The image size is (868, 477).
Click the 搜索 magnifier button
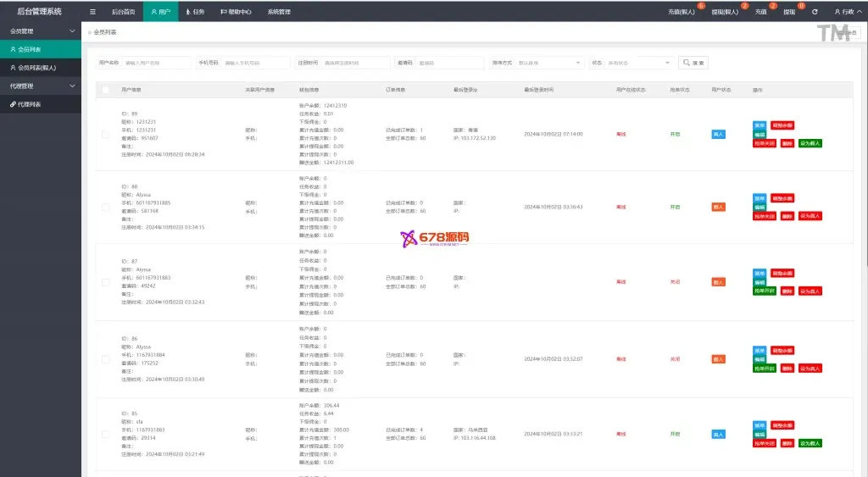coord(693,63)
